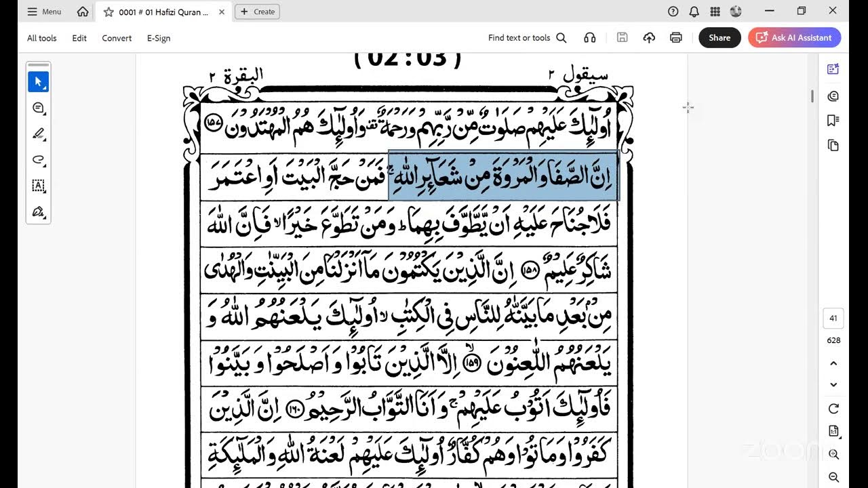Click the highlighted verse text selection
The image size is (868, 488).
503,176
